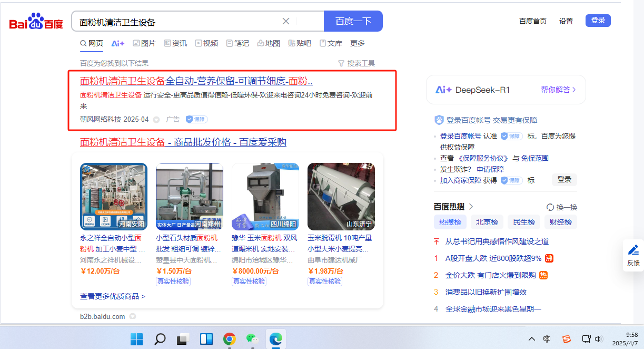The height and width of the screenshot is (349, 644).
Task: Click the DeepSeek-R1 AI+ icon
Action: tap(443, 90)
